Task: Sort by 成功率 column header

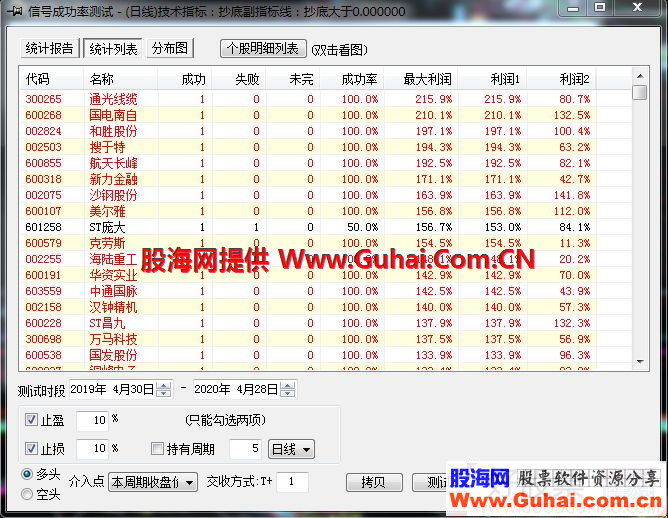Action: [x=352, y=79]
